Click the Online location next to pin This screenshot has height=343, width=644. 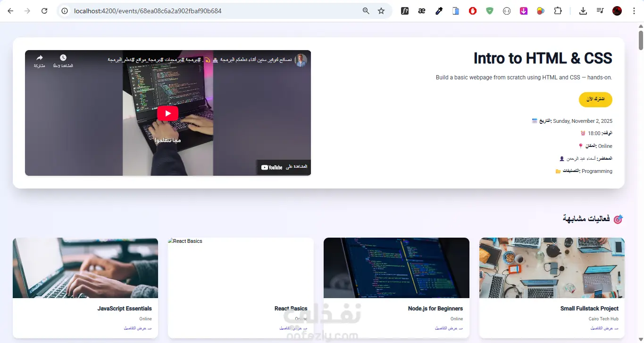click(605, 146)
